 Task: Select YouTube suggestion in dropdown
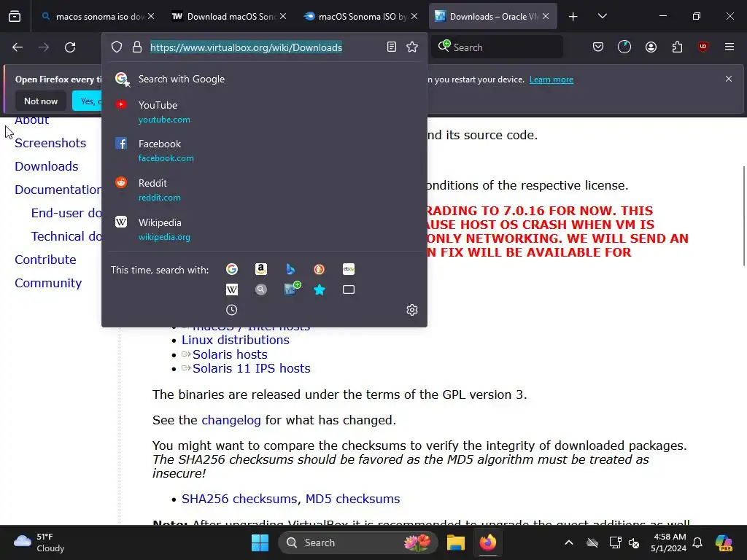tap(264, 112)
